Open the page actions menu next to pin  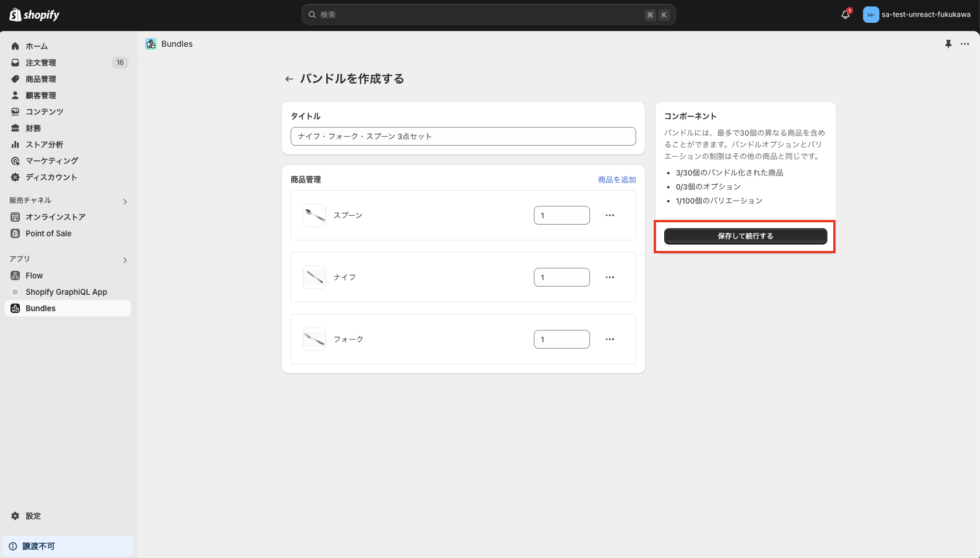pyautogui.click(x=965, y=44)
